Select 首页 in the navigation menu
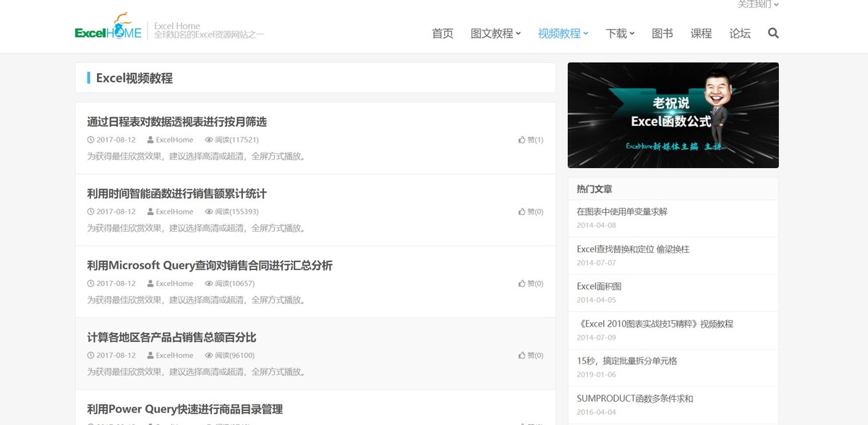Image resolution: width=868 pixels, height=425 pixels. pyautogui.click(x=442, y=33)
